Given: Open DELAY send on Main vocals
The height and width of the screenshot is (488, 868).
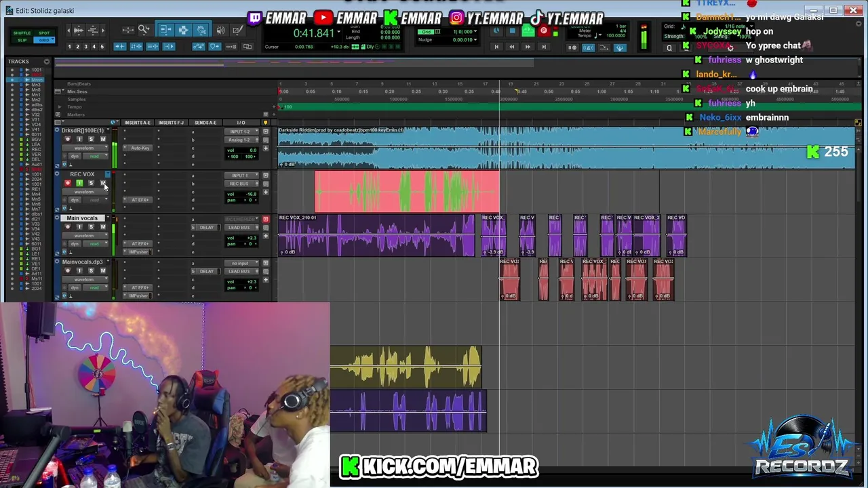Looking at the screenshot, I should [x=206, y=227].
